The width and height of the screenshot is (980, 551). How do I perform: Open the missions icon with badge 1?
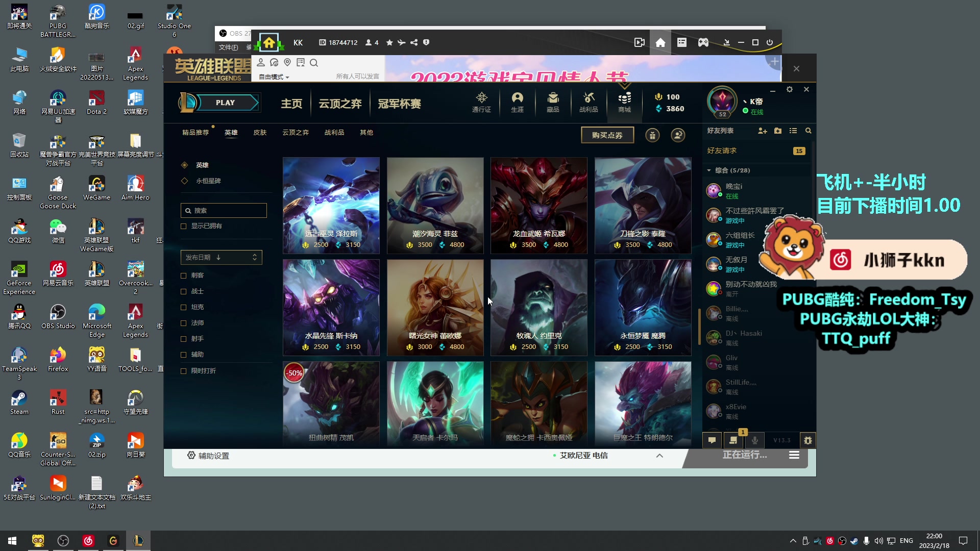click(x=733, y=440)
